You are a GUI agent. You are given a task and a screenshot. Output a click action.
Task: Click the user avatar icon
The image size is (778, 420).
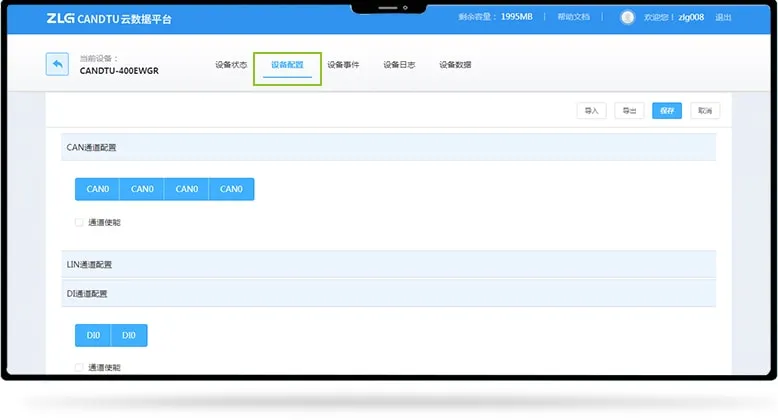pyautogui.click(x=628, y=17)
